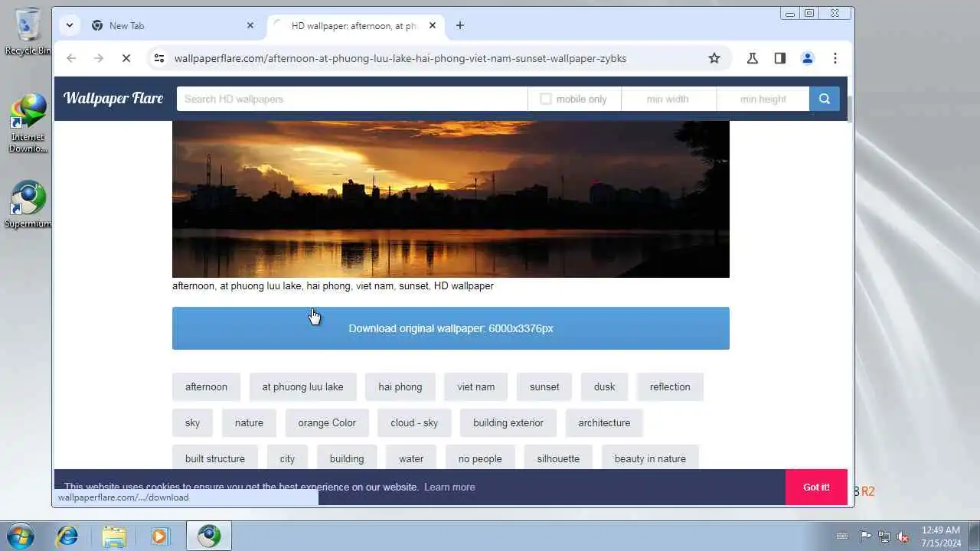Screen dimensions: 980x551
Task: Click the dusk tag
Action: [604, 386]
